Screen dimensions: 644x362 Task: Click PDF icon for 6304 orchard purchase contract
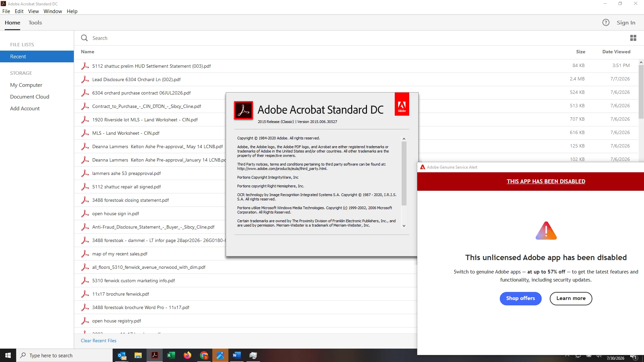tap(85, 93)
